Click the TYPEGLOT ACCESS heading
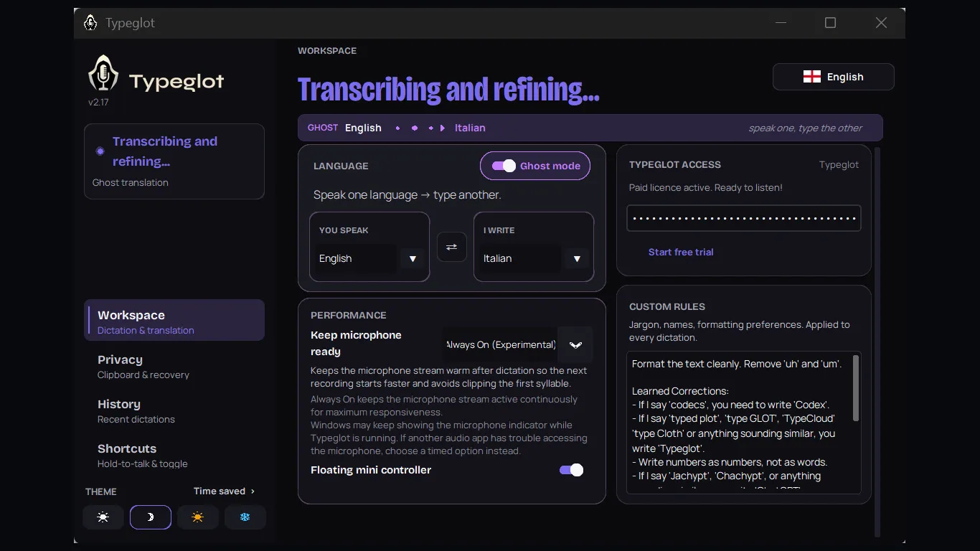980x551 pixels. tap(675, 164)
